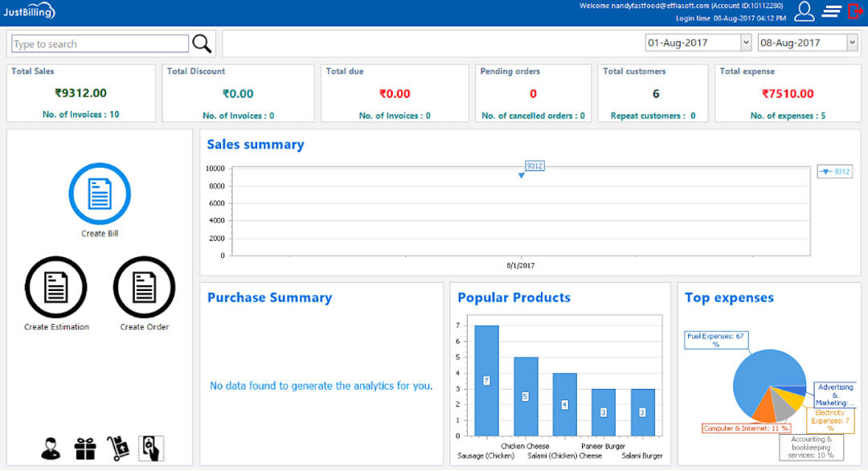Open the gift/offers icon in bottom toolbar

click(84, 448)
